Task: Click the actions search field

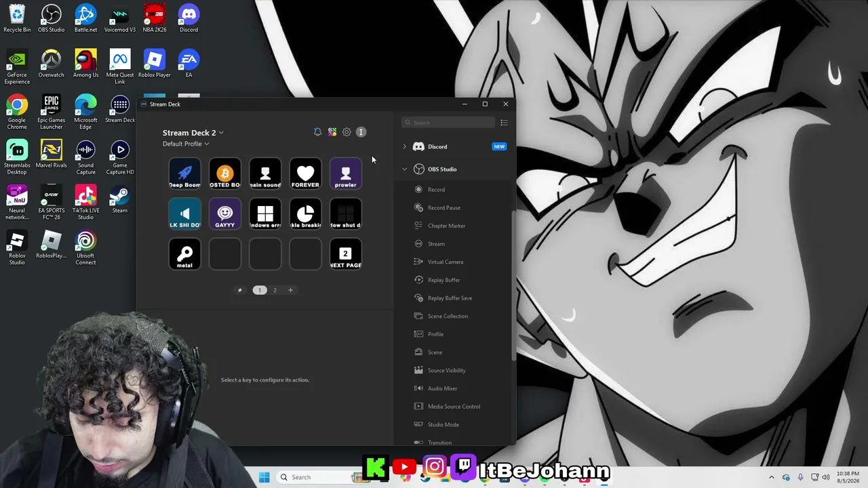Action: (x=448, y=123)
